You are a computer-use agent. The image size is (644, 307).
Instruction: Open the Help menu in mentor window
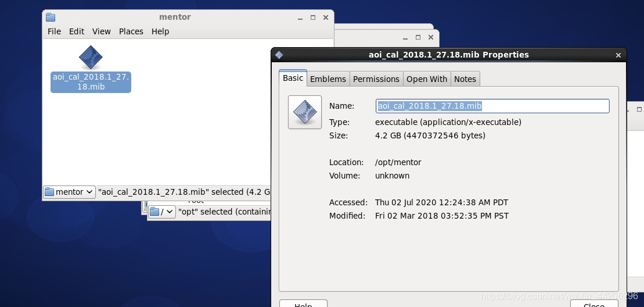(x=160, y=31)
